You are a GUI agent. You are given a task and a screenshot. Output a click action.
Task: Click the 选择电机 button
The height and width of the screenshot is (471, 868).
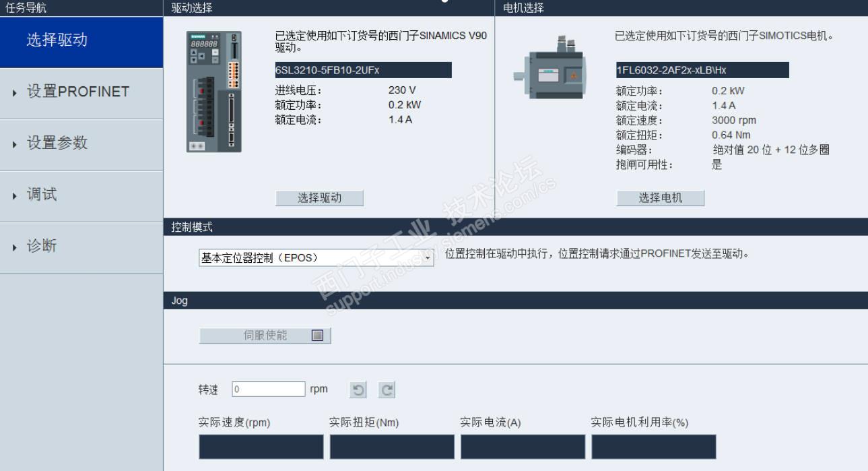(x=660, y=197)
